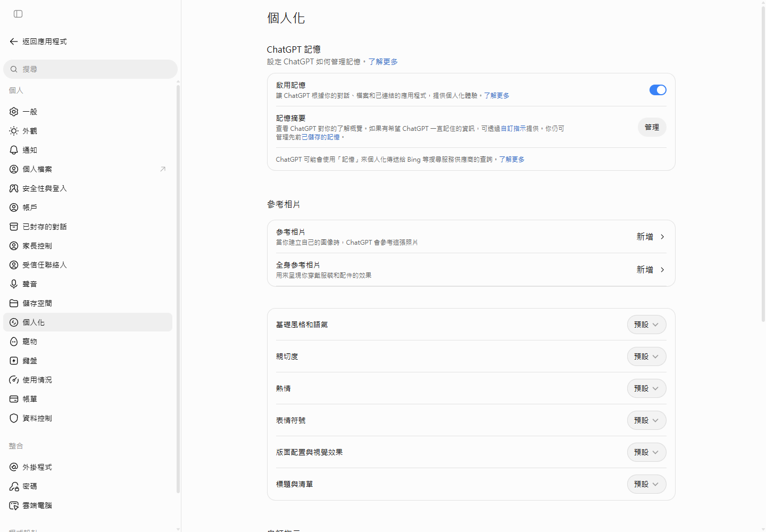Click the 外掛程式 sidebar icon
The image size is (766, 532).
(14, 467)
